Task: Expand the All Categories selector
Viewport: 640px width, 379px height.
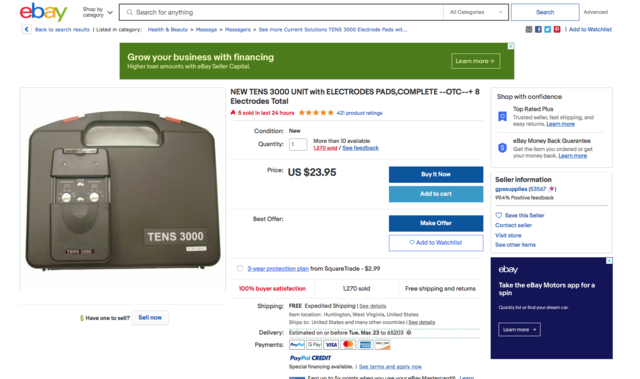Action: coord(476,12)
